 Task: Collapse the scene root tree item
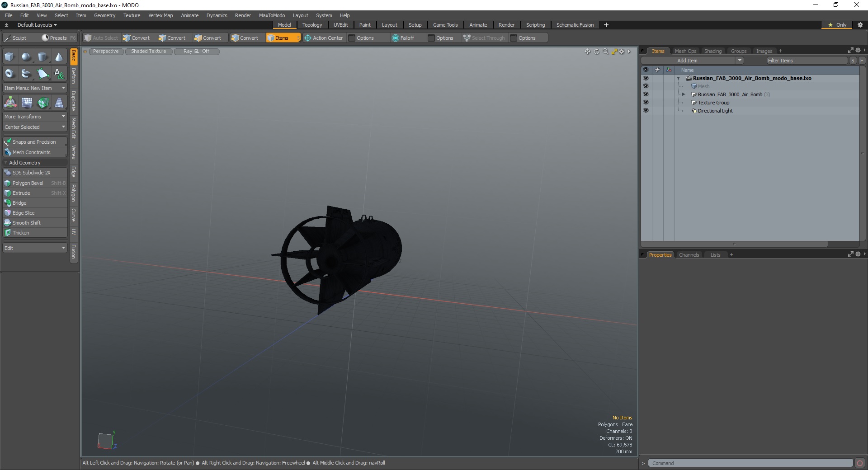click(x=678, y=78)
